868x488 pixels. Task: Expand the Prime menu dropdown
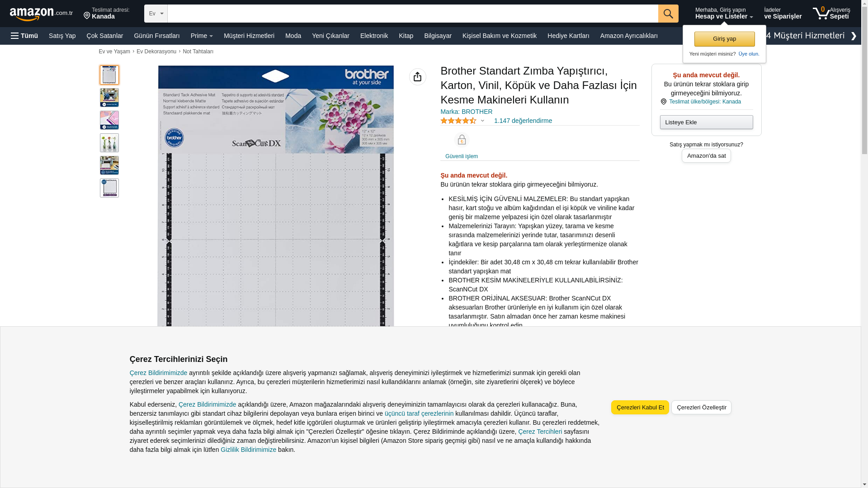[x=202, y=36]
